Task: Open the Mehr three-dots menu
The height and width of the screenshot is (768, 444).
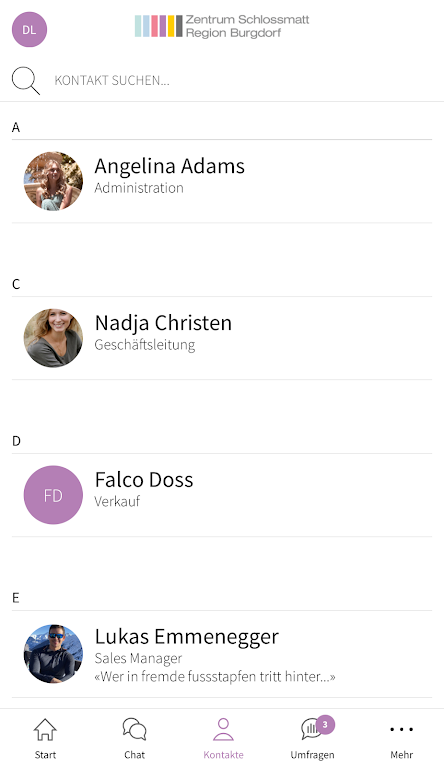Action: (401, 730)
